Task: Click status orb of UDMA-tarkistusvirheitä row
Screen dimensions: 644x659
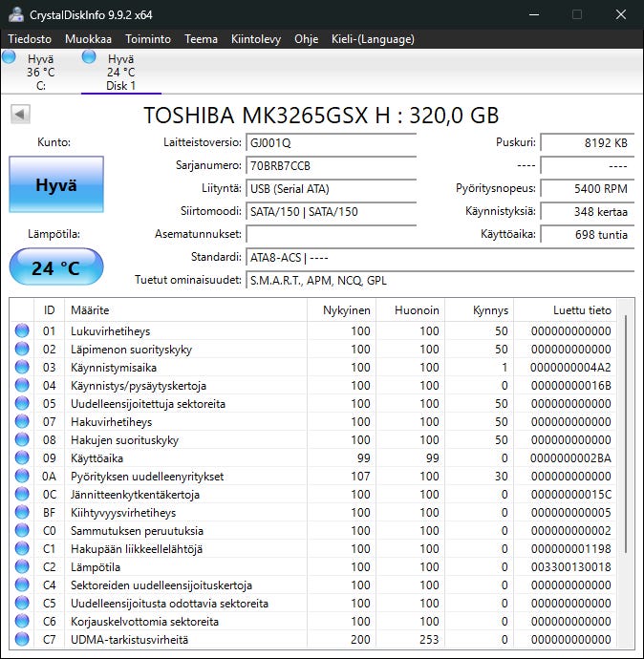Action: 22,639
